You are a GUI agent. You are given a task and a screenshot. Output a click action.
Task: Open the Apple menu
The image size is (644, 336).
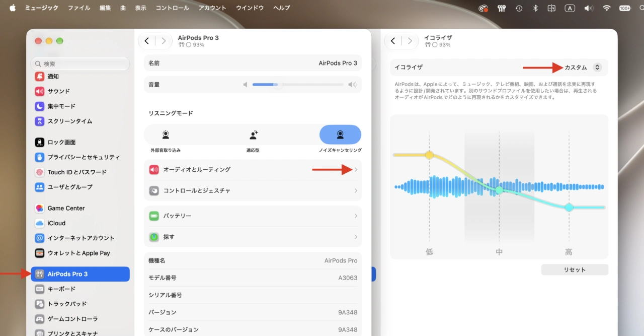pyautogui.click(x=13, y=8)
